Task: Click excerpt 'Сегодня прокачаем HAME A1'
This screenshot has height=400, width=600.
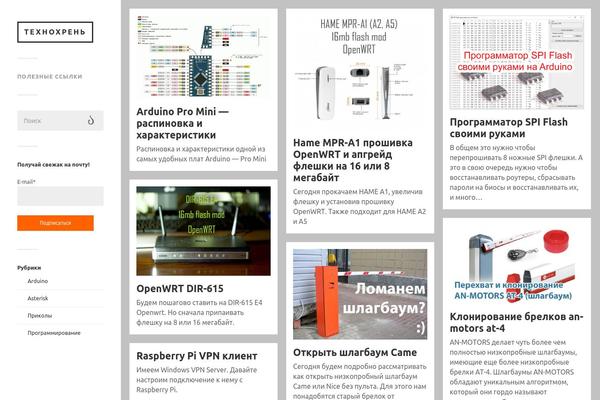Action: click(x=341, y=191)
